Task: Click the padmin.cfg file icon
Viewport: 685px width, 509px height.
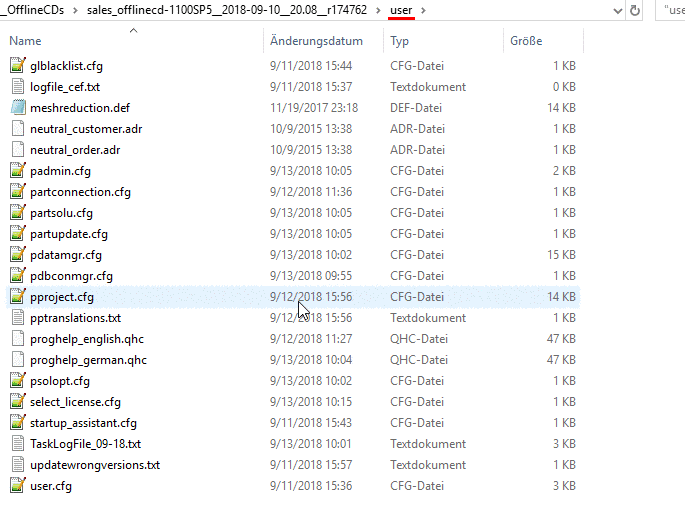Action: click(17, 170)
